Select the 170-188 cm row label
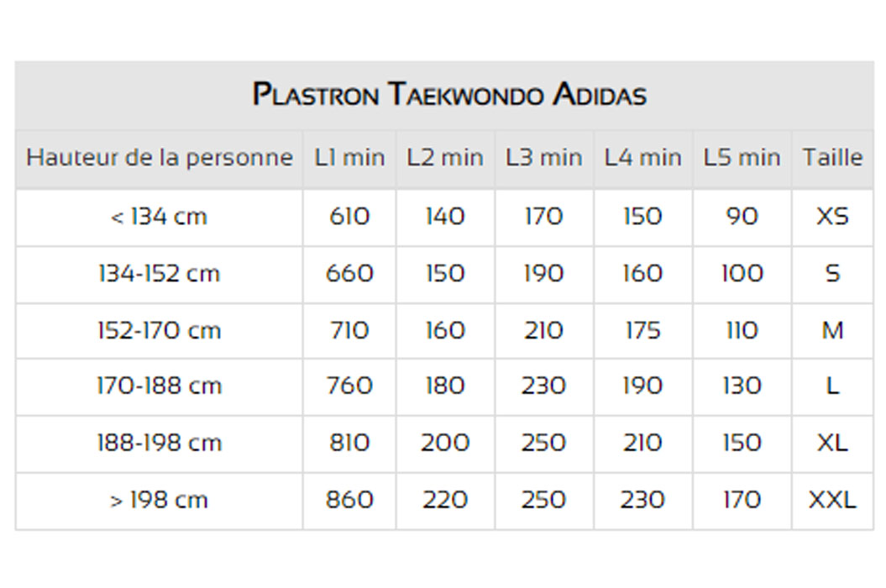The height and width of the screenshot is (588, 886). click(159, 386)
